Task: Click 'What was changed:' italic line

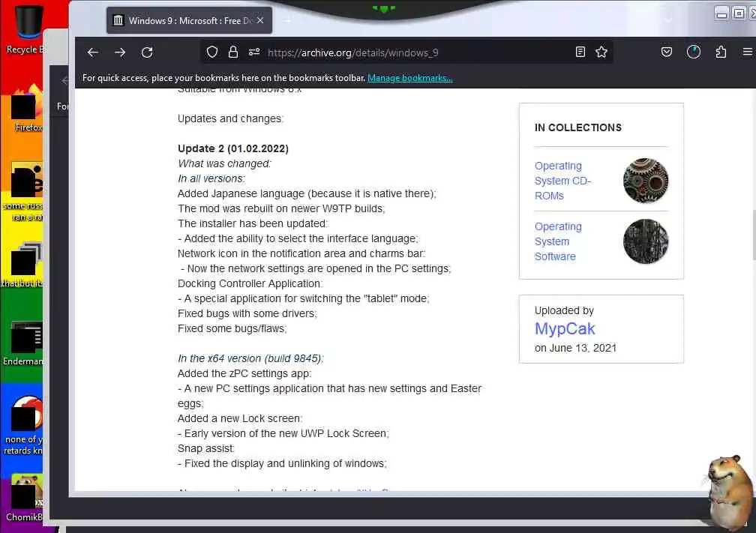Action: point(225,163)
